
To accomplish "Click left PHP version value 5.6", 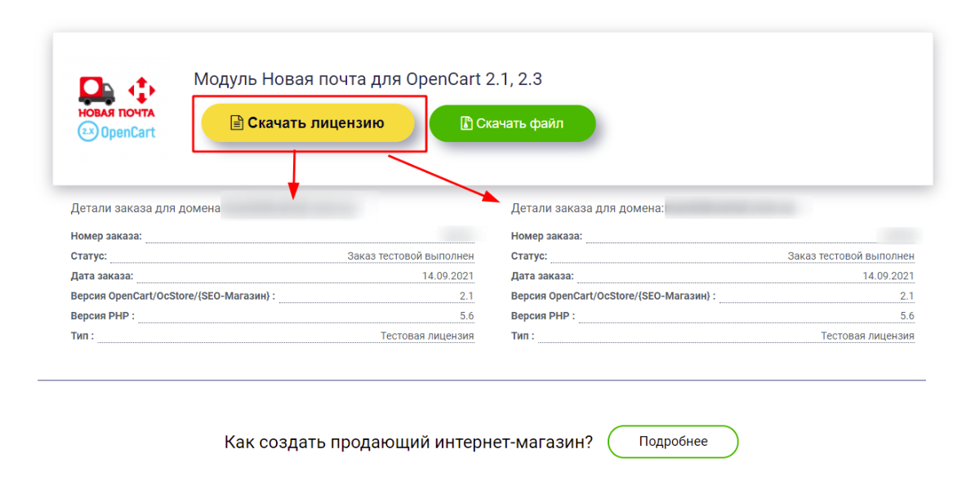I will tap(467, 316).
